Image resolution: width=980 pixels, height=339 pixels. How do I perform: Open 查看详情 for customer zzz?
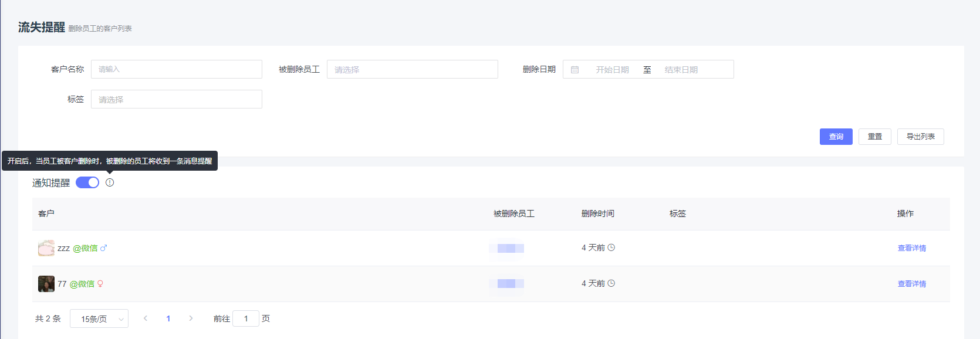[x=911, y=248]
